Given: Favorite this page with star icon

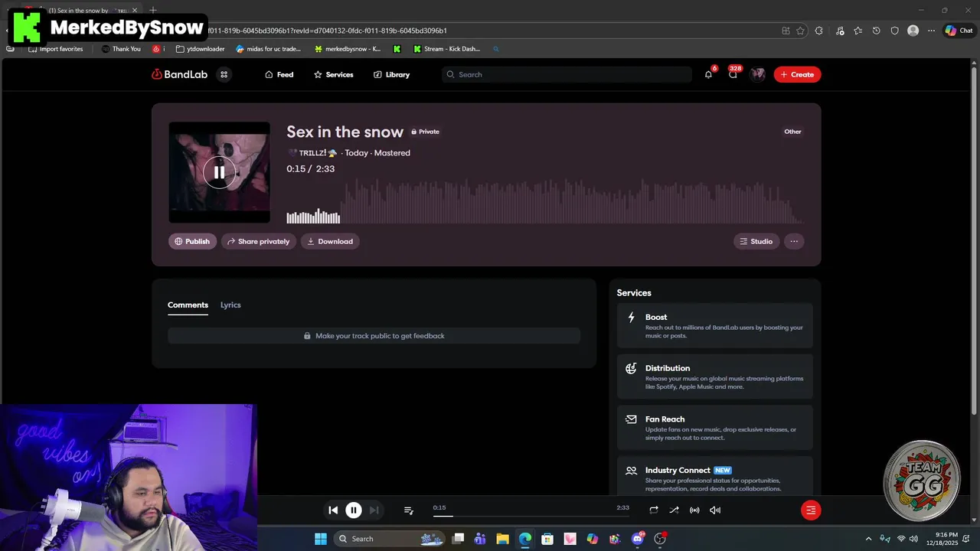Looking at the screenshot, I should tap(800, 31).
